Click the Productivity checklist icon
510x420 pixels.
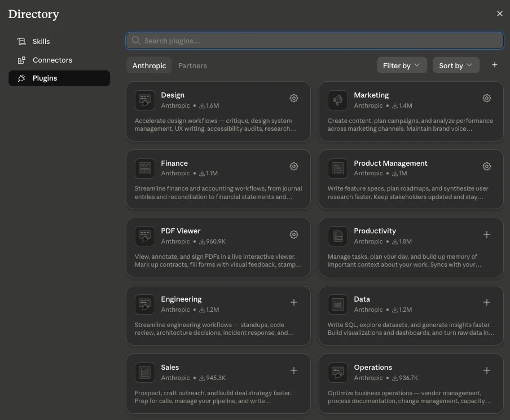tap(337, 236)
